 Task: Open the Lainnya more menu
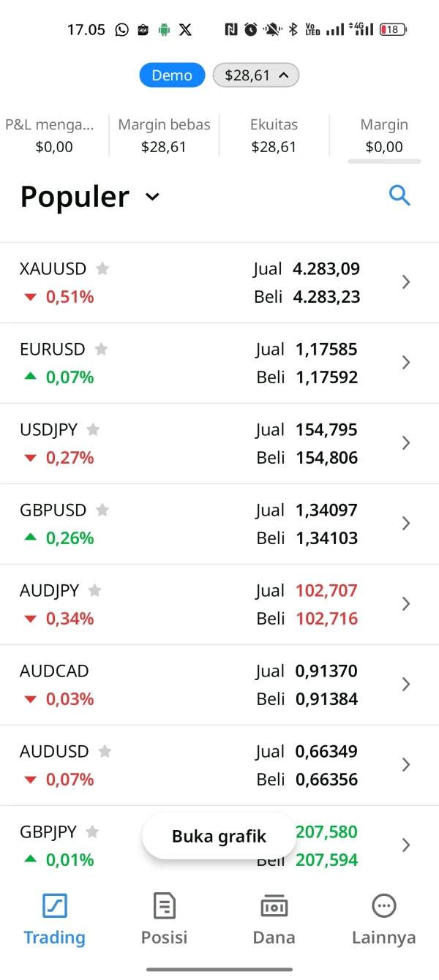383,919
